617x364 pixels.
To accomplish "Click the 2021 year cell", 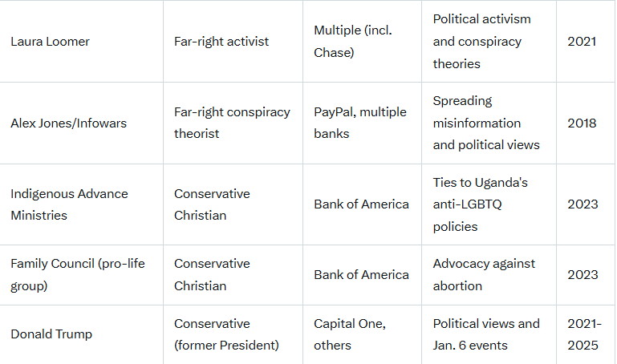I will (x=582, y=41).
